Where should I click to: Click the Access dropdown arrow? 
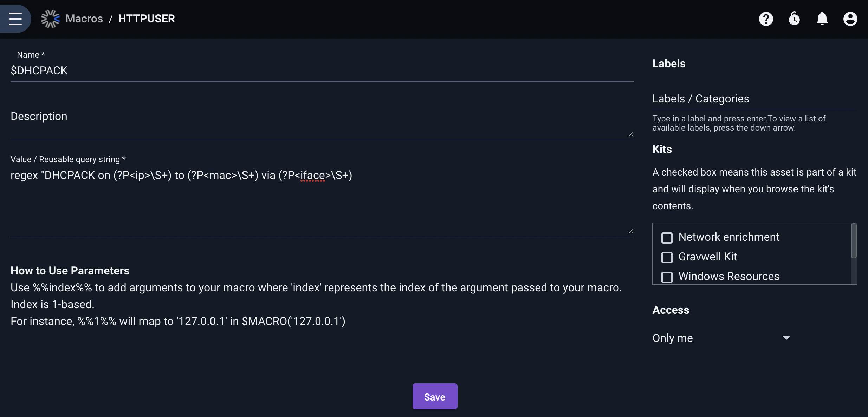pos(786,338)
